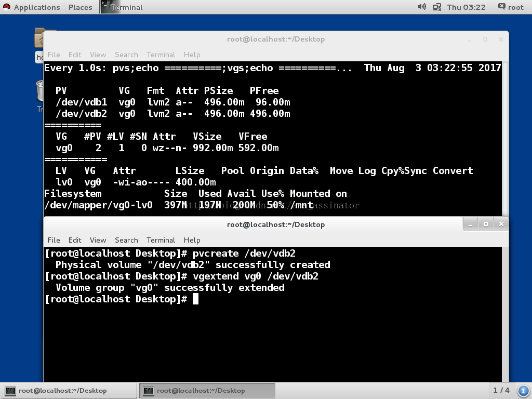Viewport: 532px width, 399px height.
Task: Open the Places menu
Action: pyautogui.click(x=80, y=7)
